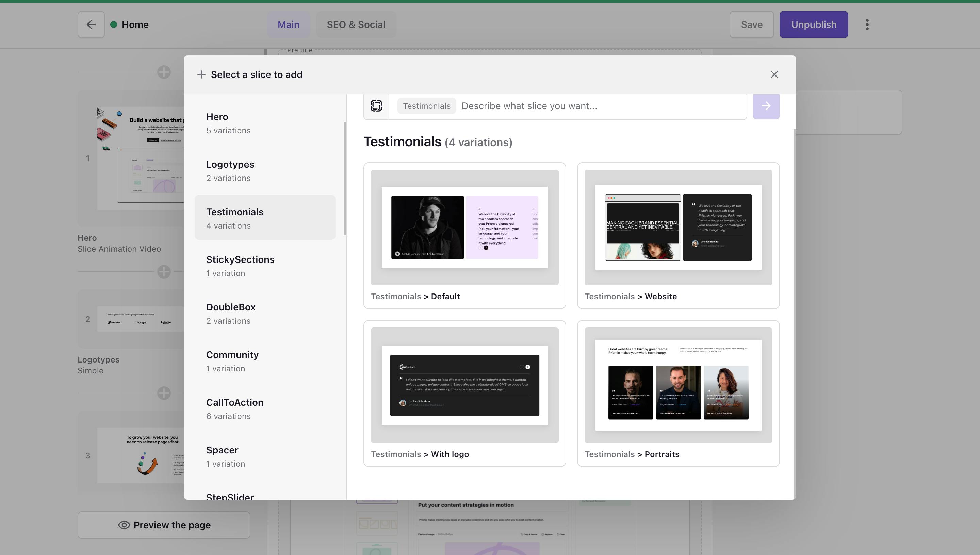Open the three-dot more options menu
This screenshot has width=980, height=555.
867,24
